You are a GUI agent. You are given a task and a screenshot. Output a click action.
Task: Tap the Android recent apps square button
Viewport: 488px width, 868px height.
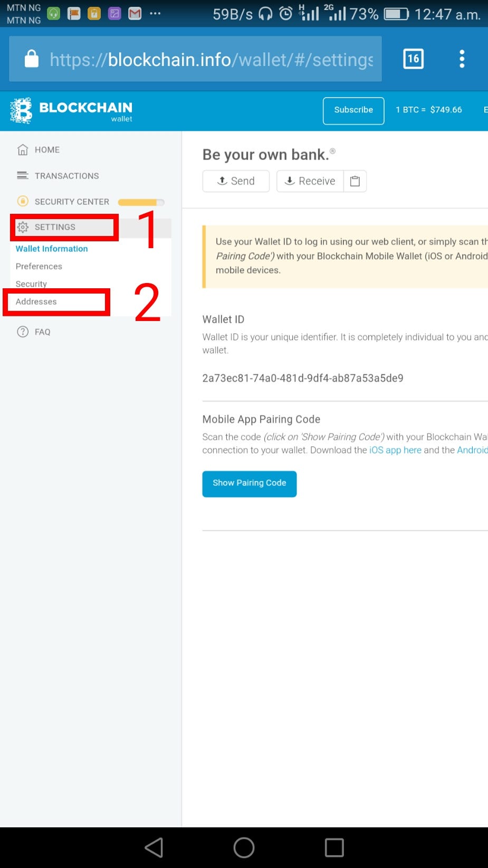pyautogui.click(x=334, y=848)
